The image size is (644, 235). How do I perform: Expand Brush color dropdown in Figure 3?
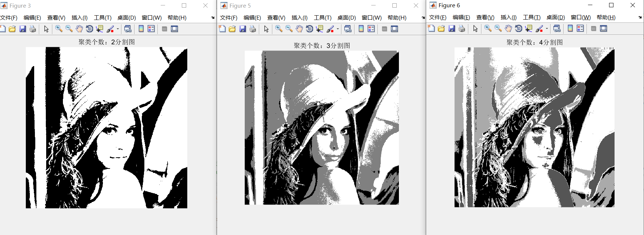118,29
